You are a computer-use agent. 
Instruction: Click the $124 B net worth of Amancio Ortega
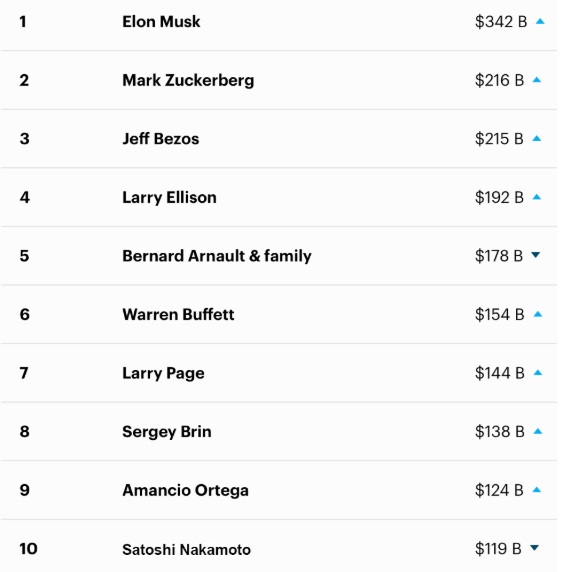click(x=499, y=490)
